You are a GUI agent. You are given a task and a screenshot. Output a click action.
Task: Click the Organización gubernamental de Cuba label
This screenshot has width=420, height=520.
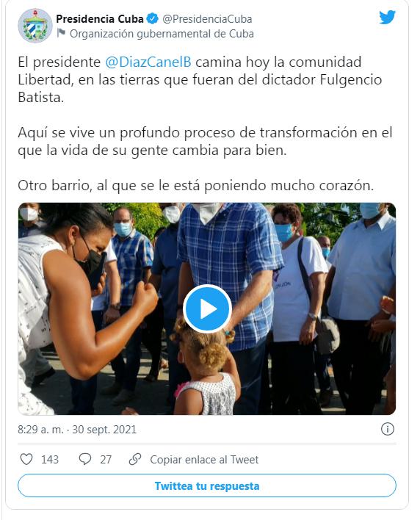[x=162, y=34]
